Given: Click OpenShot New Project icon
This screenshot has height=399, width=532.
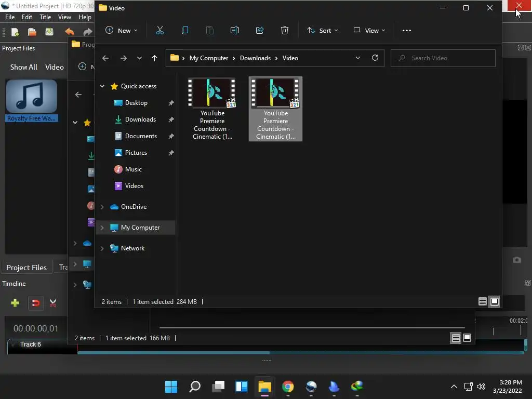Looking at the screenshot, I should (x=15, y=32).
